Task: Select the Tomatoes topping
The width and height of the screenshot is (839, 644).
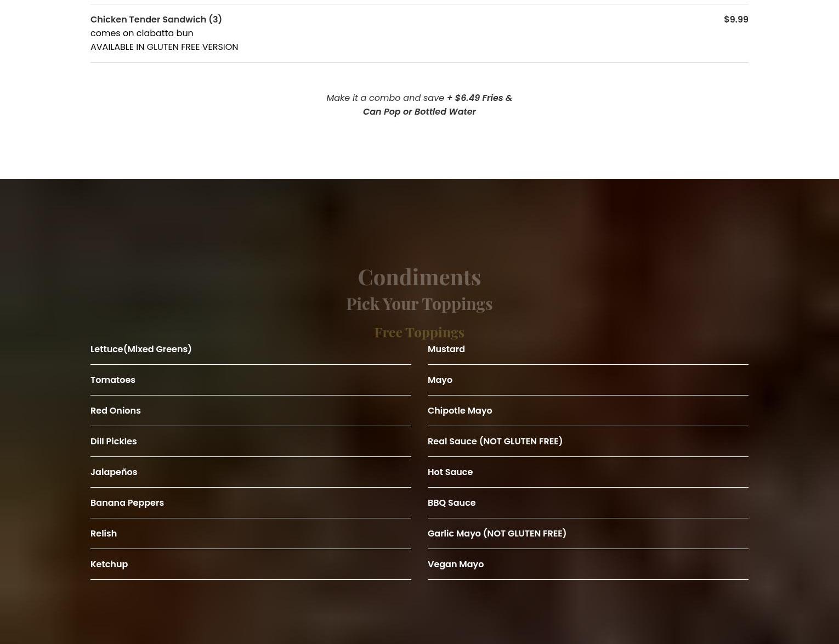Action: [x=113, y=380]
